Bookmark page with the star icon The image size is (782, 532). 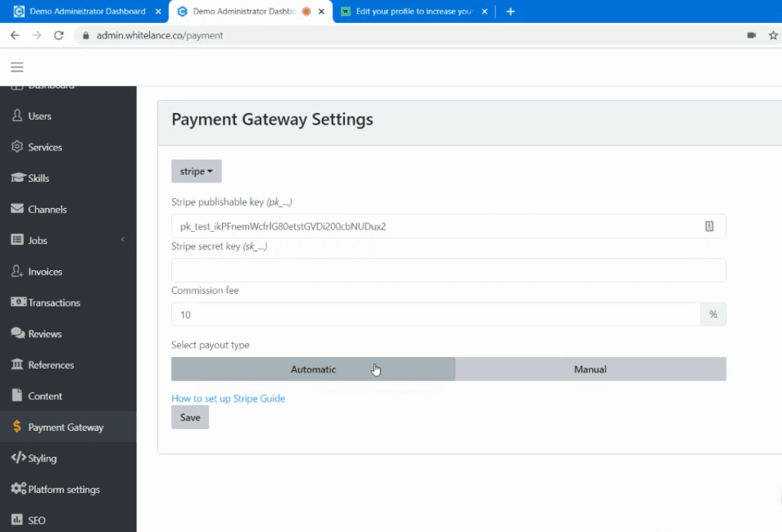coord(773,35)
